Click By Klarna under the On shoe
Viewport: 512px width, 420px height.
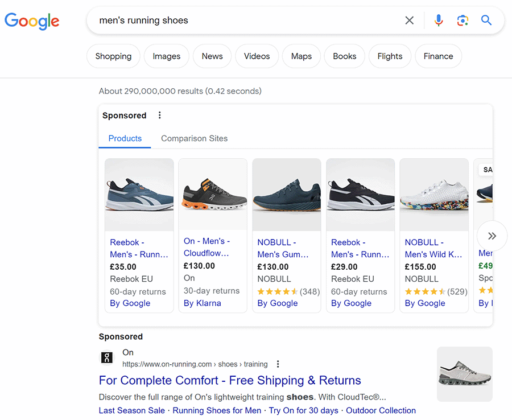202,303
